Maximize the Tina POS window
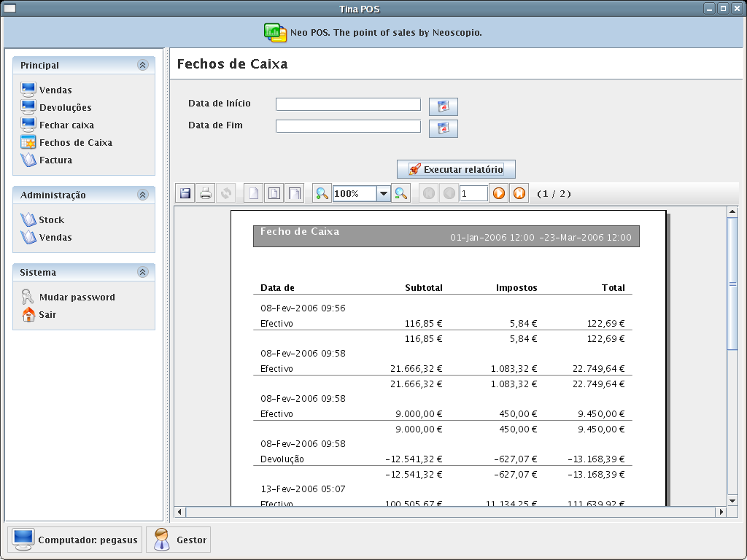The height and width of the screenshot is (560, 747). [723, 9]
